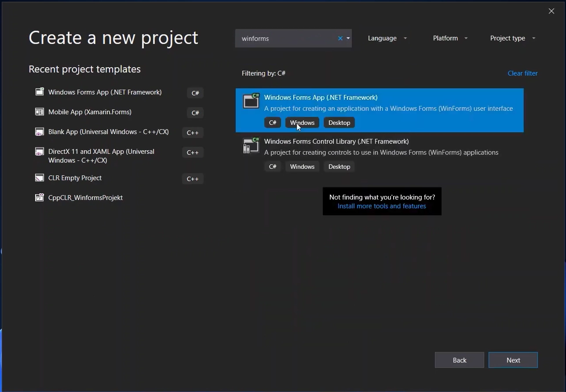The image size is (566, 392).
Task: Click Desktop tag on Windows Forms App result
Action: pyautogui.click(x=339, y=123)
